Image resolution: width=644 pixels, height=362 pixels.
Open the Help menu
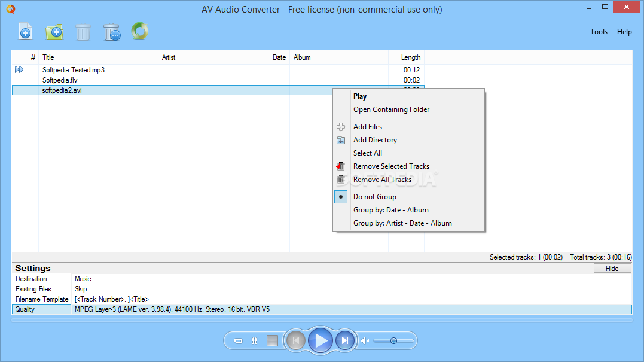pos(624,32)
